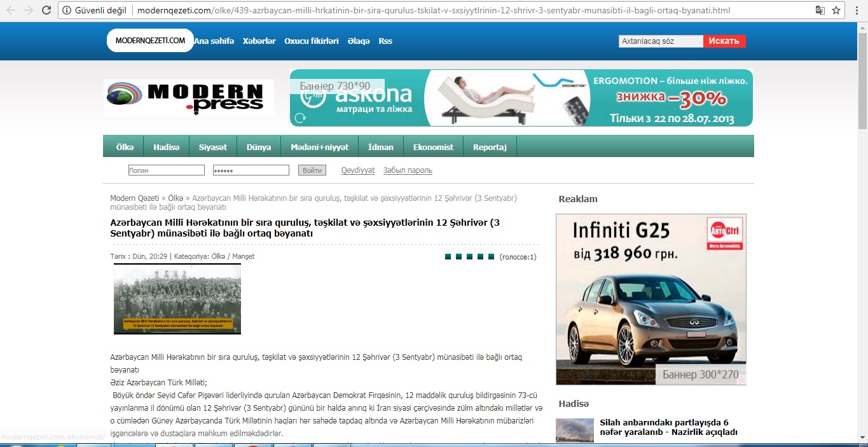The width and height of the screenshot is (868, 447).
Task: Click the site info icon beside Güvenli değil
Action: pos(67,10)
